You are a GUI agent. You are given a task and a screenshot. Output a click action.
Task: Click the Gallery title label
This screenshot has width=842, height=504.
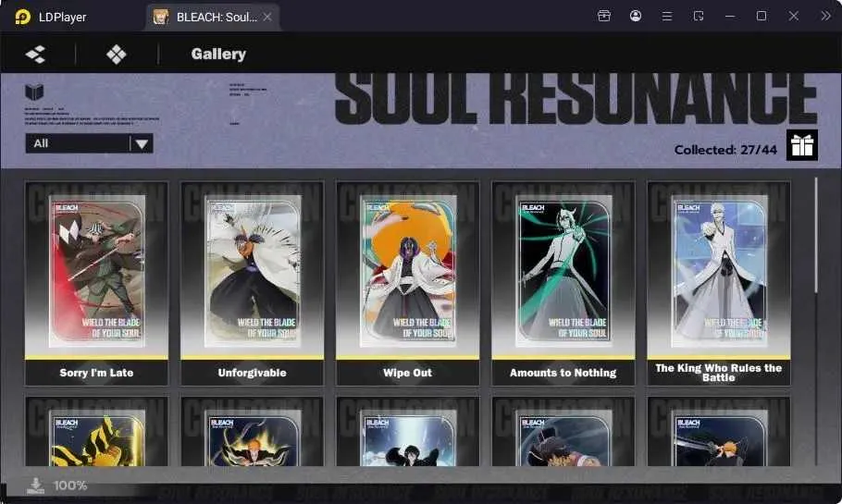coord(218,55)
